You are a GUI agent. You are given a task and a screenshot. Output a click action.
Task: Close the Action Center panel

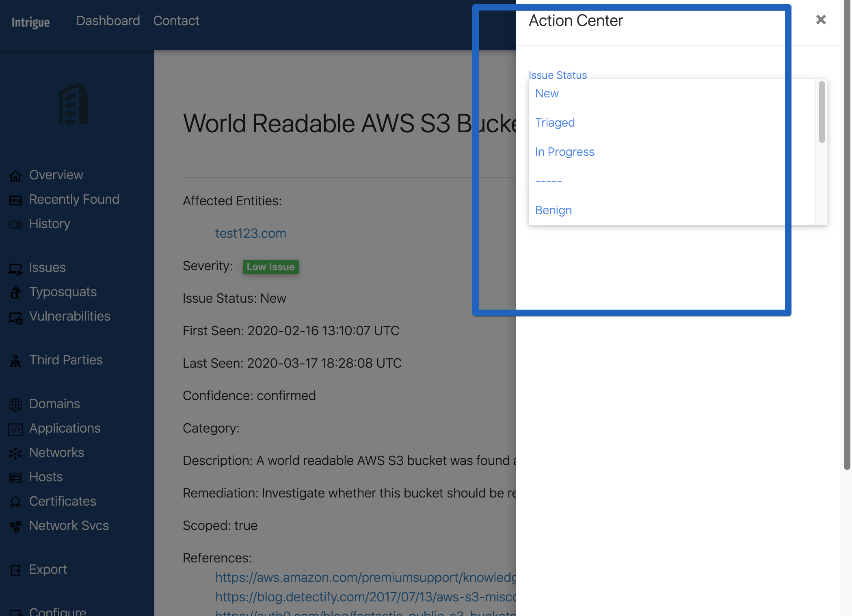(x=821, y=19)
